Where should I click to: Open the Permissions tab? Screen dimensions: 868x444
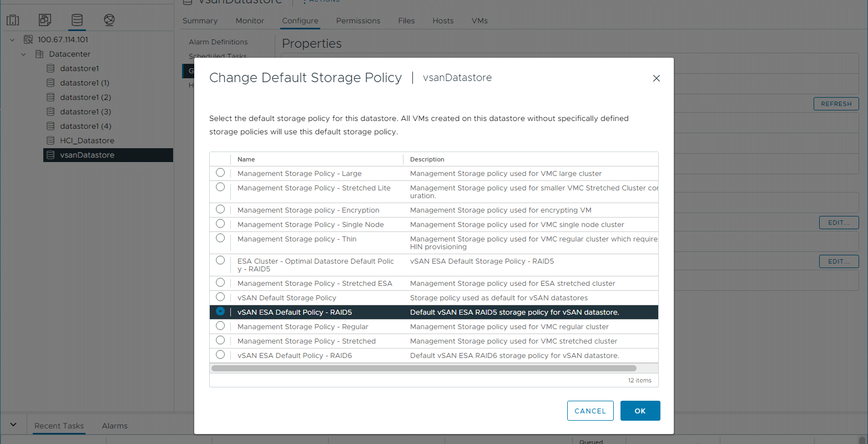click(358, 21)
